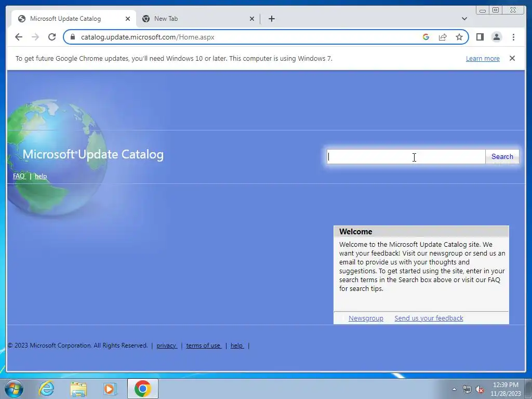Open the privacy link in the footer
Viewport: 532px width, 399px height.
166,345
